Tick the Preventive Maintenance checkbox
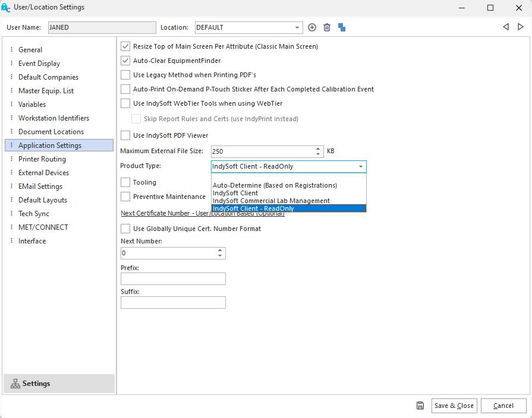The width and height of the screenshot is (532, 418). [125, 197]
